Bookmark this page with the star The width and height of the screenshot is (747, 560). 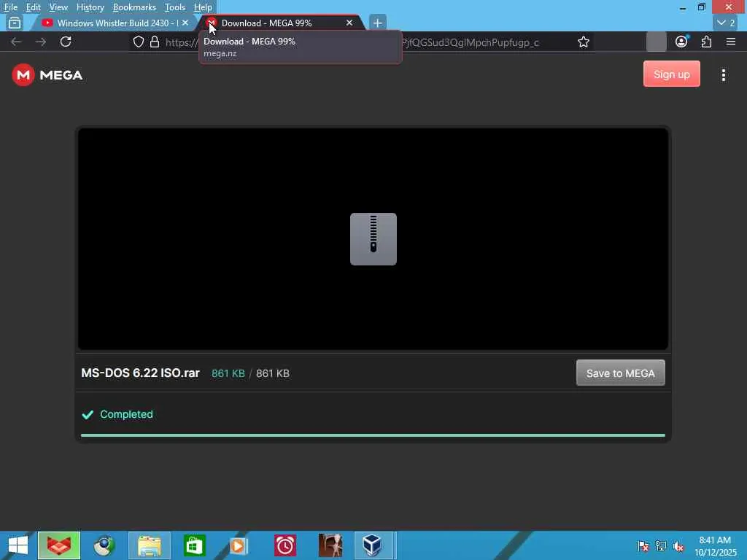click(x=583, y=42)
